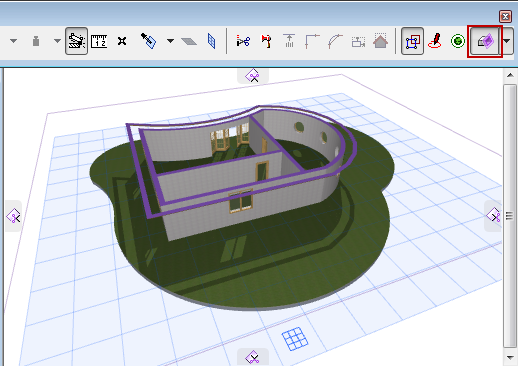Click the horizontal editing plane icon
The width and height of the screenshot is (518, 366).
click(189, 41)
